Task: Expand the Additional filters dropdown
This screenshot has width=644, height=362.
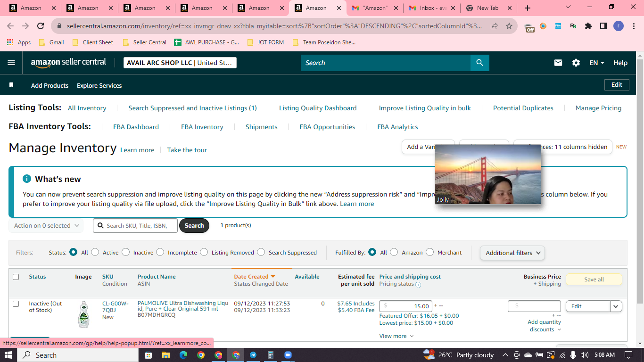Action: tap(512, 253)
